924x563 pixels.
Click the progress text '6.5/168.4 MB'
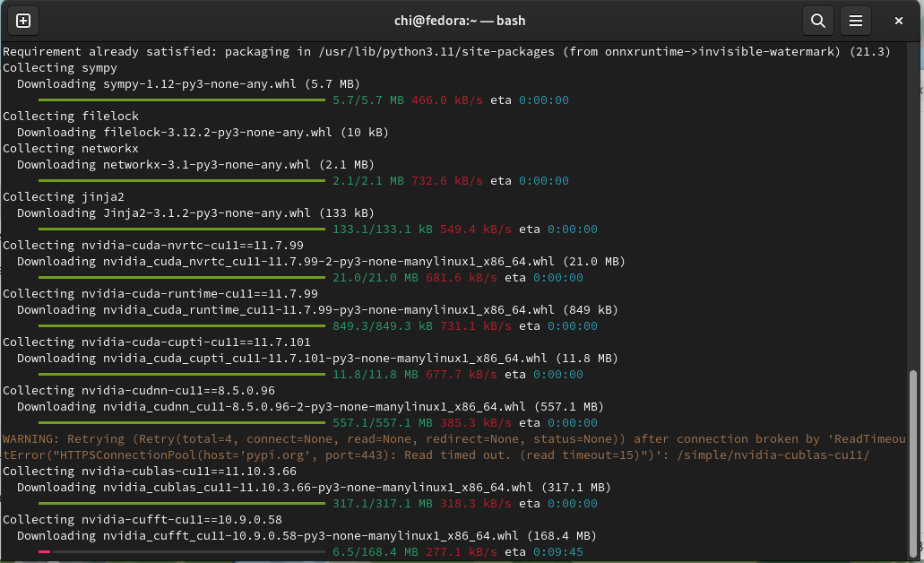(x=376, y=552)
